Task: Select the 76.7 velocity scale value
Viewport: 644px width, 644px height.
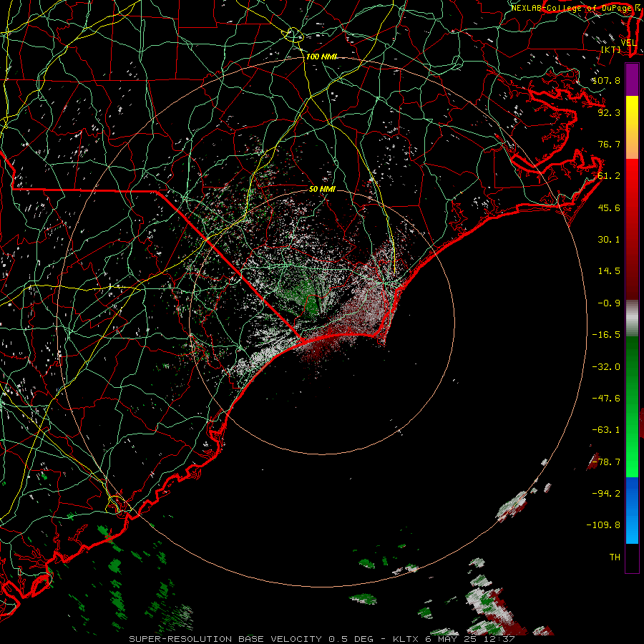Action: click(x=609, y=144)
